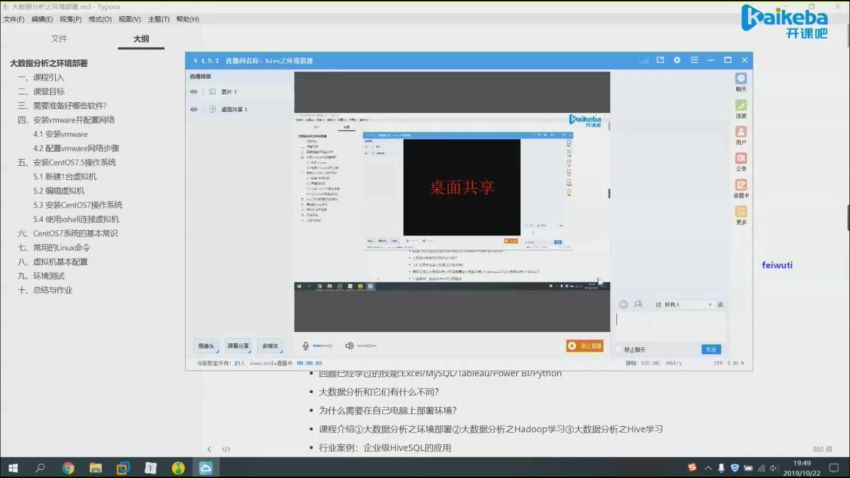Screen dimensions: 850x478
Task: Go to 四、安装vmware并配置网络
Action: [x=66, y=120]
